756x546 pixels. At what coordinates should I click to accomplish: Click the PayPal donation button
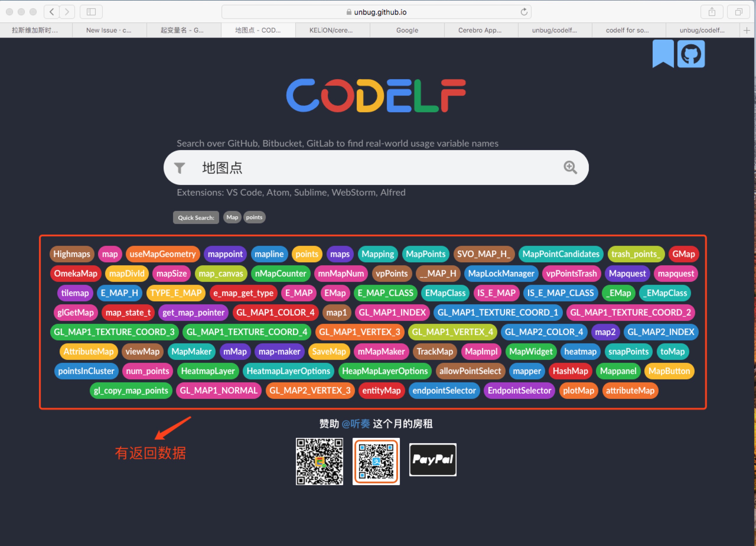(432, 459)
